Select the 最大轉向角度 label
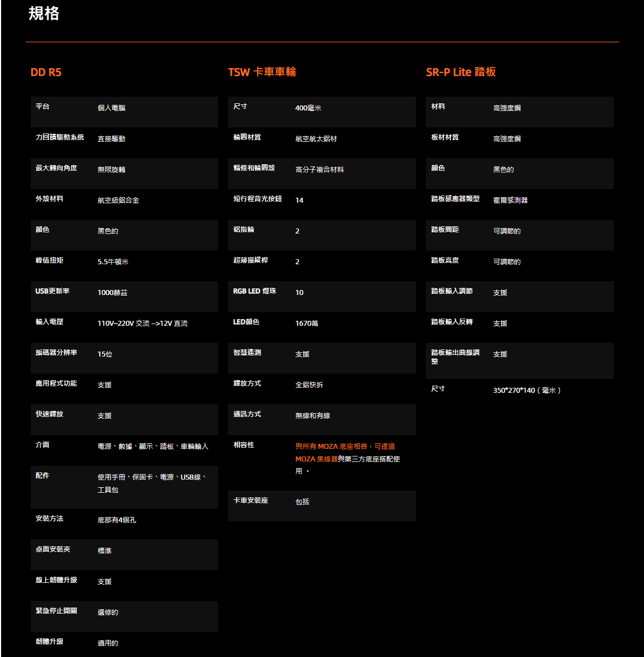Screen dimensions: 644x657 point(57,168)
